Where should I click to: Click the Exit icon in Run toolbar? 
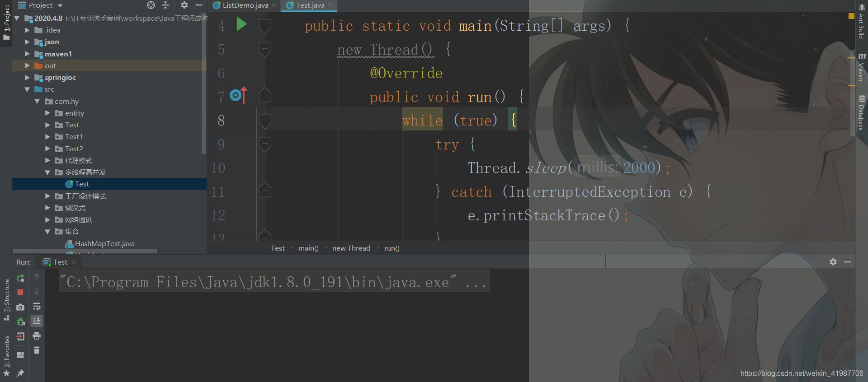(20, 336)
